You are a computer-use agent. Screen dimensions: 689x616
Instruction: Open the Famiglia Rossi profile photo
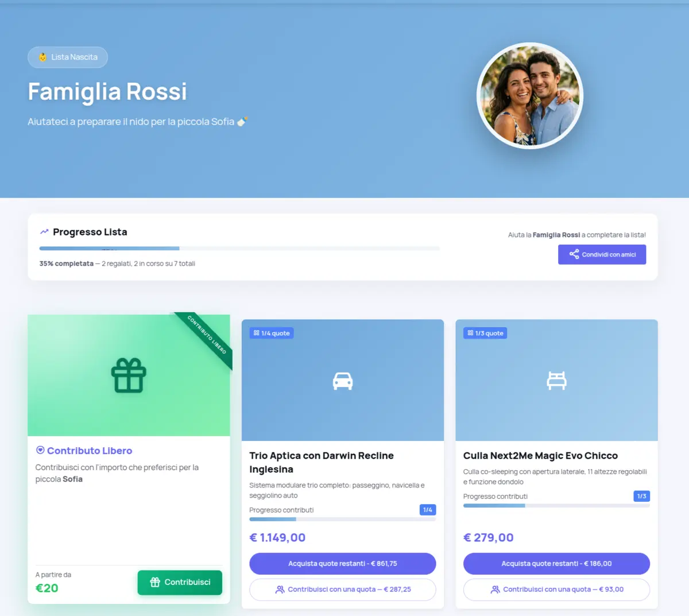[x=530, y=96]
